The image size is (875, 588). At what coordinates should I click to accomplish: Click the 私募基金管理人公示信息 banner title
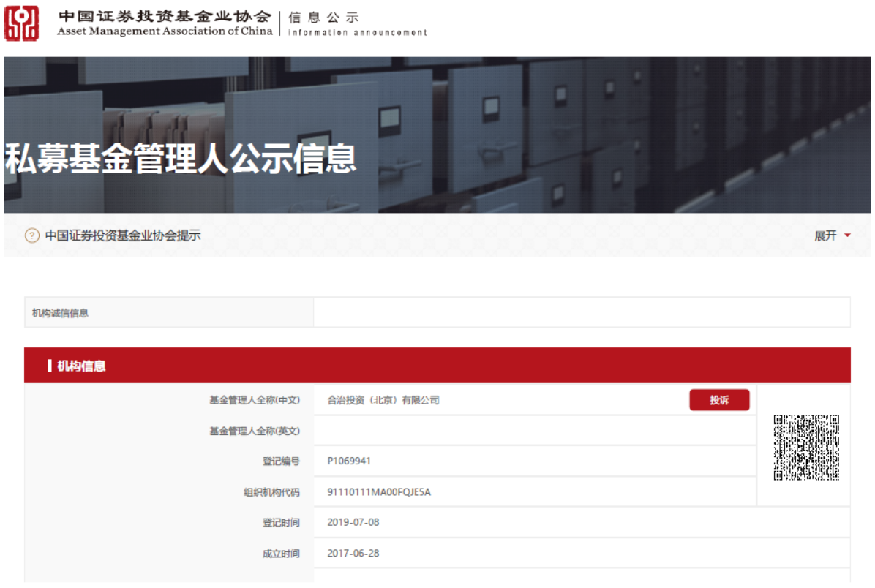(180, 159)
